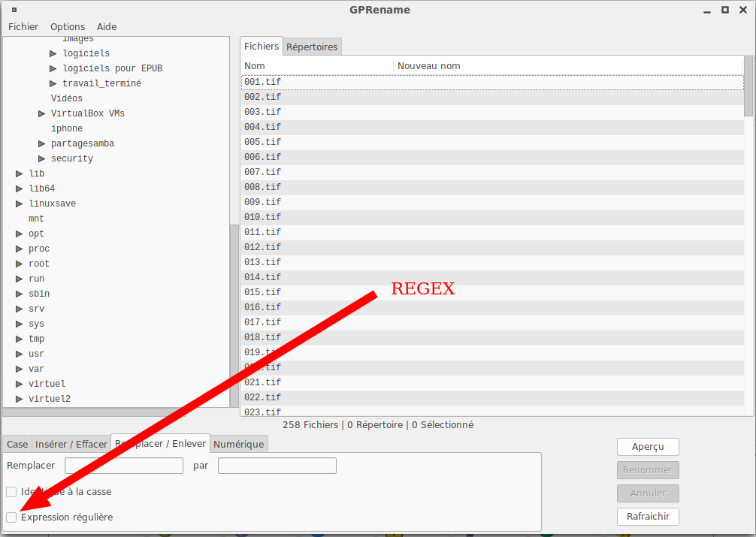This screenshot has width=756, height=537.
Task: Click the Aperçu button
Action: coord(648,447)
